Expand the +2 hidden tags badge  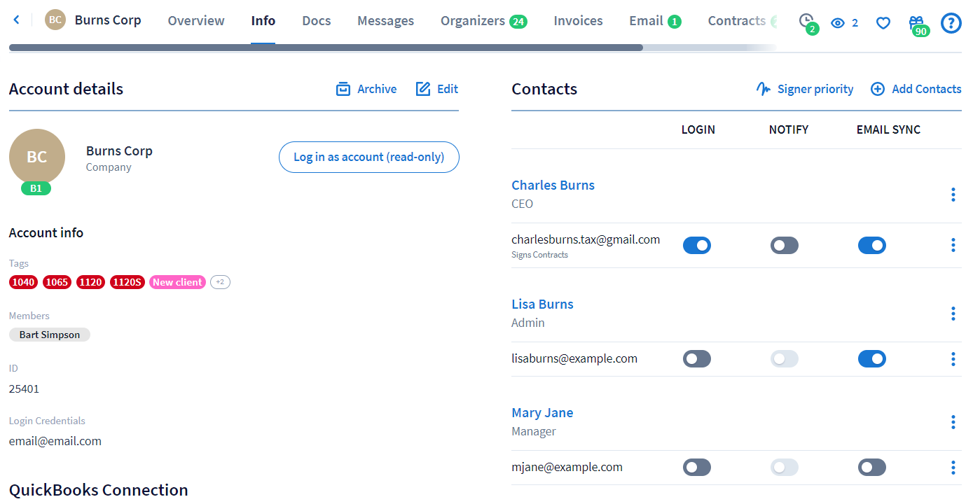coord(220,282)
